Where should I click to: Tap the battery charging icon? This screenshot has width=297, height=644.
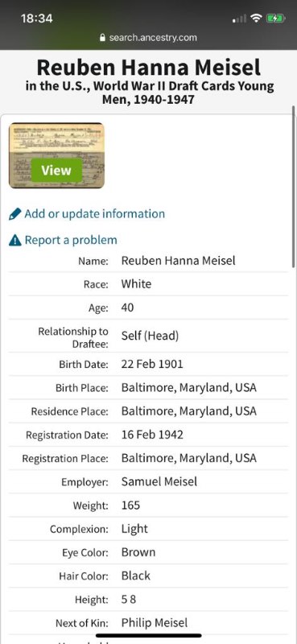[274, 18]
